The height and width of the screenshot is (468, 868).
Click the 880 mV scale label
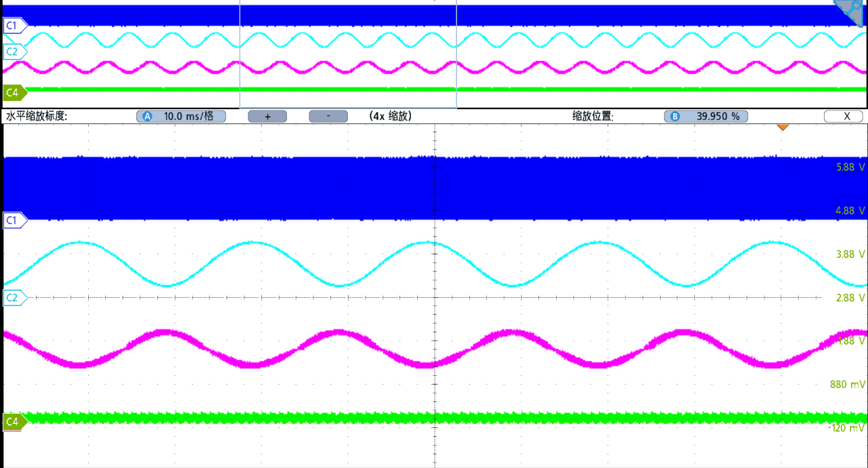848,385
